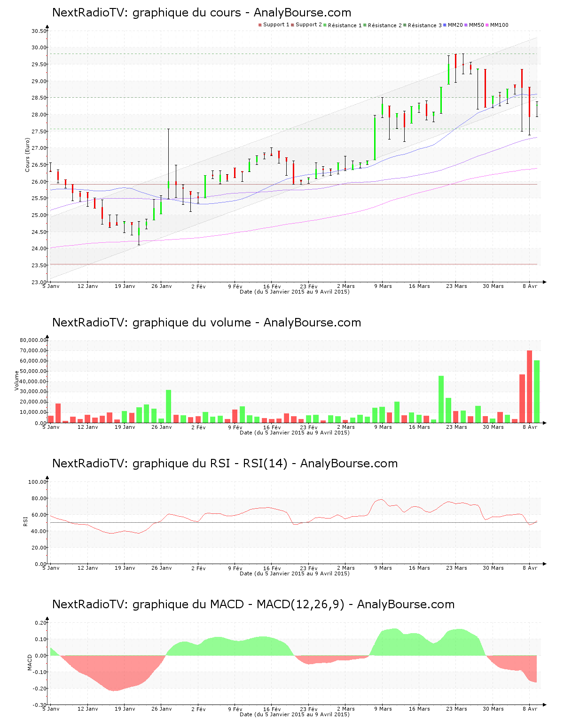Click the 27.00 price axis value

(39, 148)
